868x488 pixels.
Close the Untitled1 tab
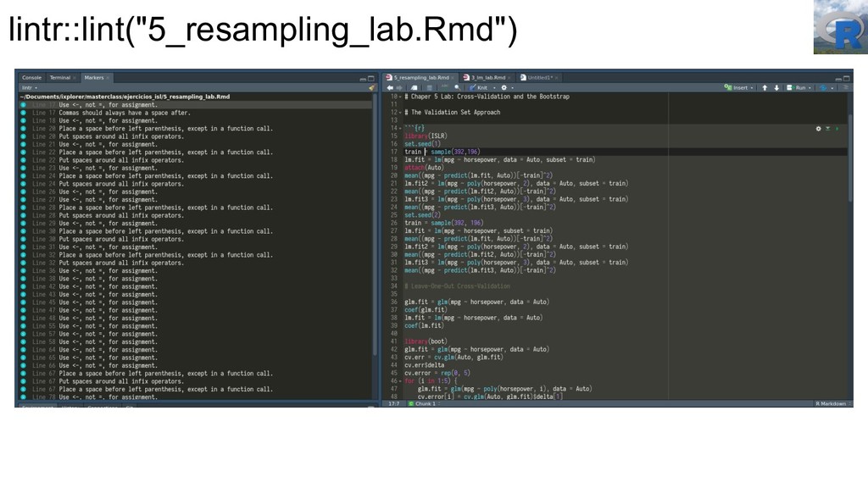(556, 78)
